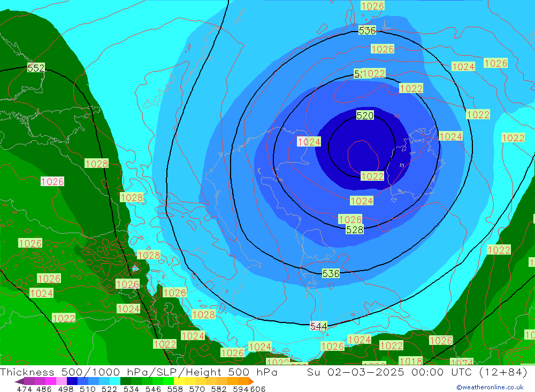Screen dimensions: 535x392
Task: Click the 552 height contour label
Action: 36,68
